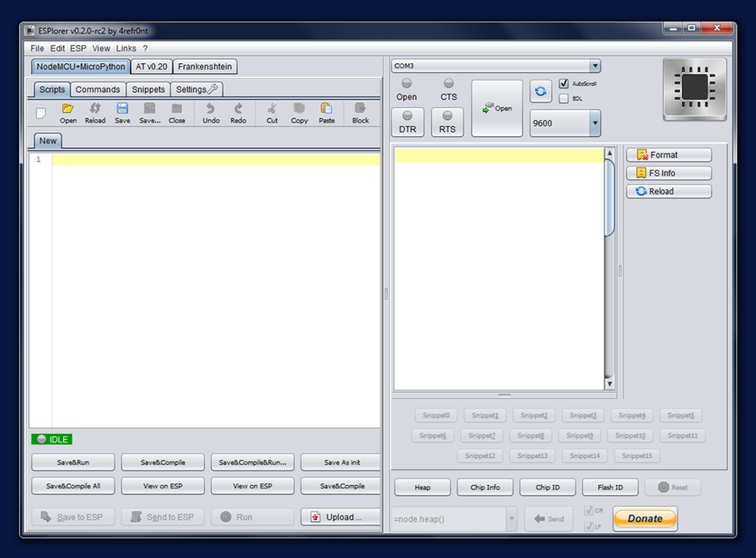The height and width of the screenshot is (558, 756).
Task: Toggle the DTR signal button
Action: [x=407, y=122]
